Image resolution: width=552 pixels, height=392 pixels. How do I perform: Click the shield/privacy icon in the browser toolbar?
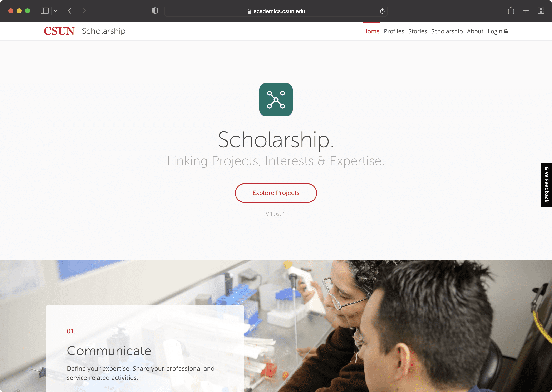tap(155, 11)
